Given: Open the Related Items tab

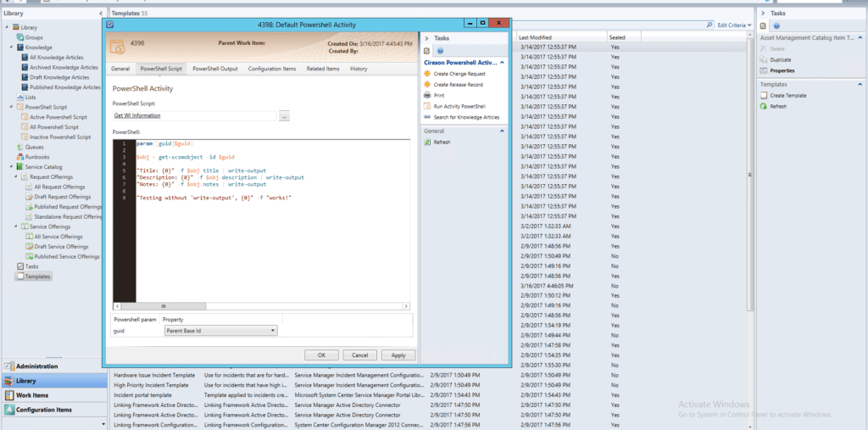Looking at the screenshot, I should [323, 69].
